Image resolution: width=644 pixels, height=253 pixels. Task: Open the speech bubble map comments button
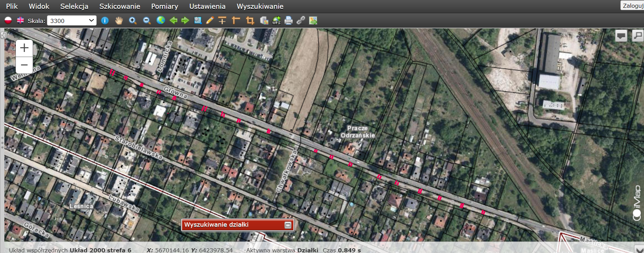[x=621, y=35]
